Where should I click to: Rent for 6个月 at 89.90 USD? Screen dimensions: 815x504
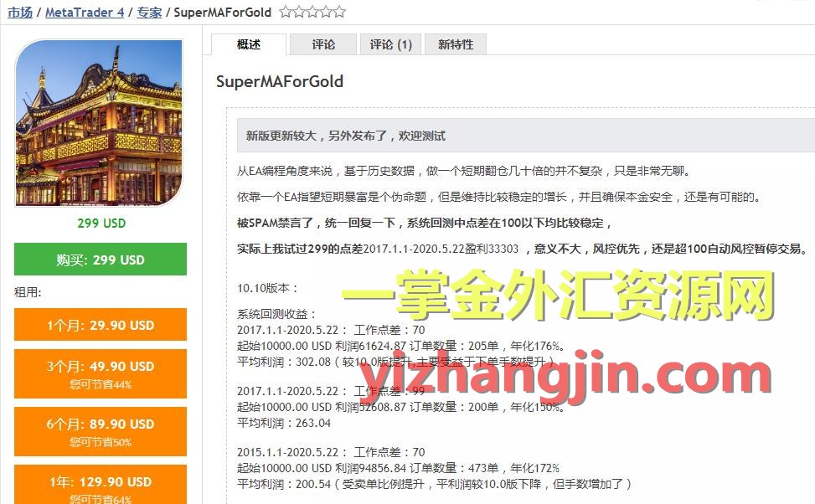(x=101, y=431)
